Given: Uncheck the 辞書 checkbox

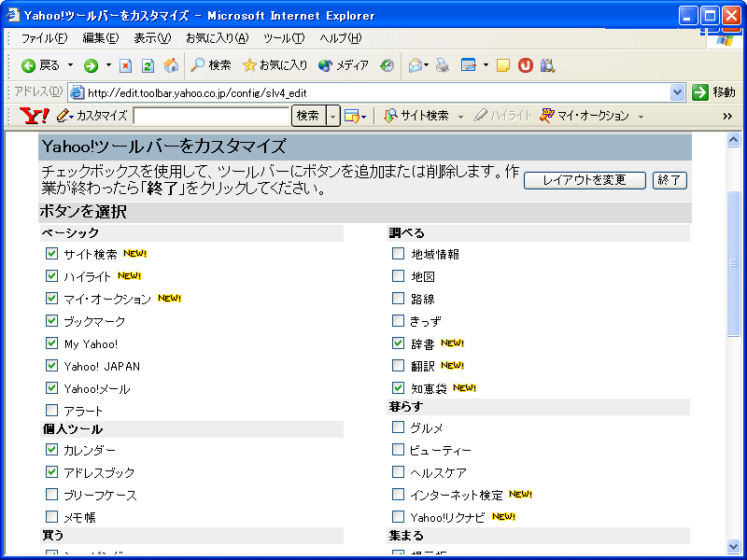Looking at the screenshot, I should click(x=398, y=343).
